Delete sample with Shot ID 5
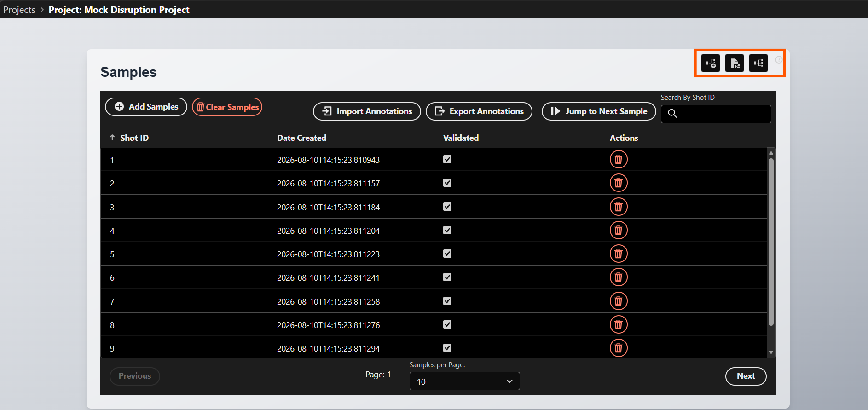Image resolution: width=868 pixels, height=410 pixels. tap(619, 254)
